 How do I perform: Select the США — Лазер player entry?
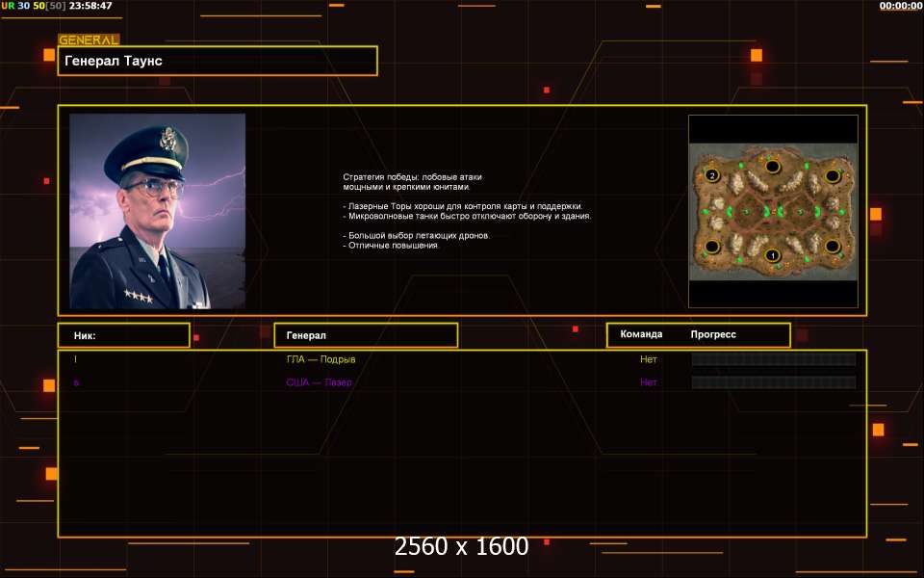[319, 382]
